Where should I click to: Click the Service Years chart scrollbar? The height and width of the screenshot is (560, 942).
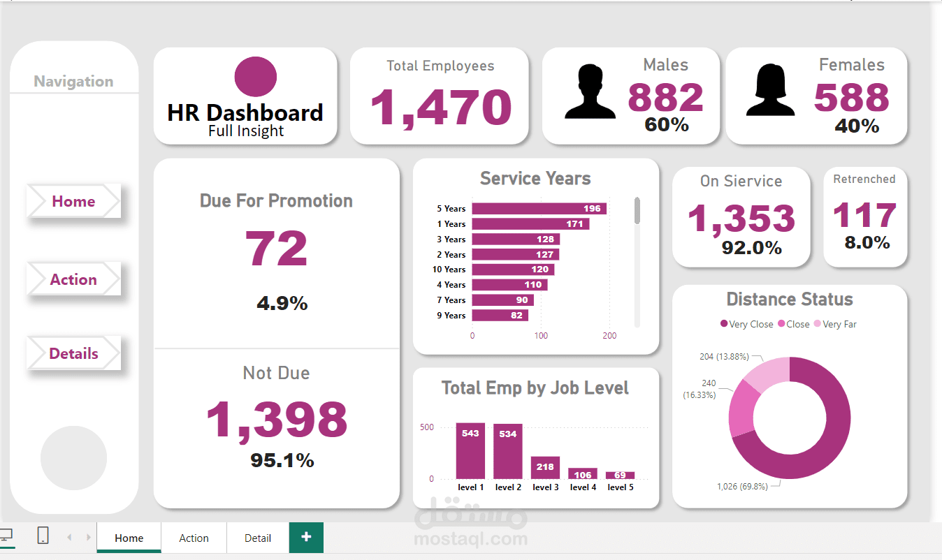pyautogui.click(x=637, y=211)
